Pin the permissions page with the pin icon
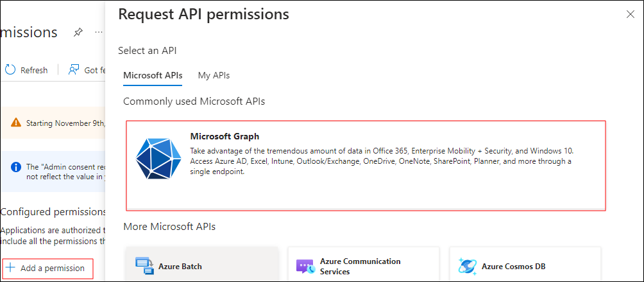644x282 pixels. click(78, 32)
